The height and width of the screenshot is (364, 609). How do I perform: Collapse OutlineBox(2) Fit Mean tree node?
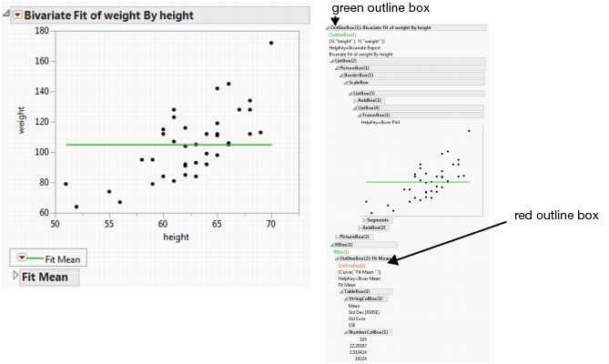[336, 258]
